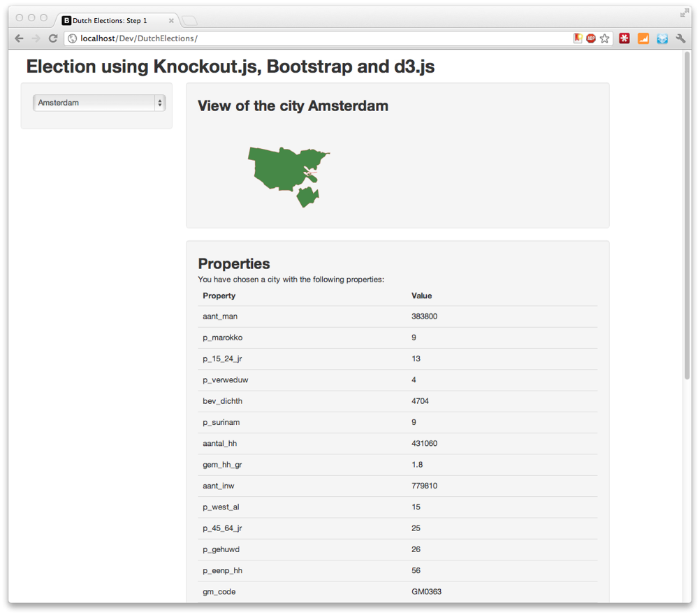Image resolution: width=700 pixels, height=615 pixels.
Task: Open the Dropbox extension icon
Action: 662,38
